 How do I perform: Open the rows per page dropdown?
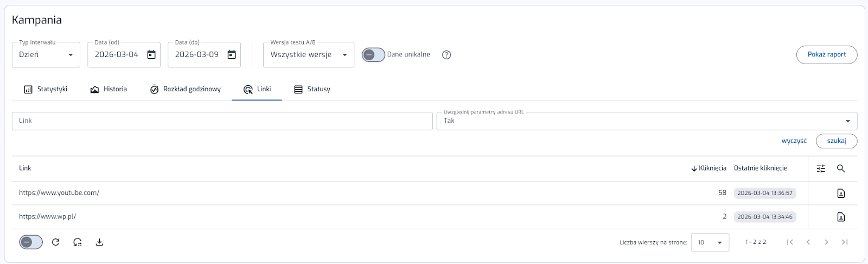[x=710, y=242]
